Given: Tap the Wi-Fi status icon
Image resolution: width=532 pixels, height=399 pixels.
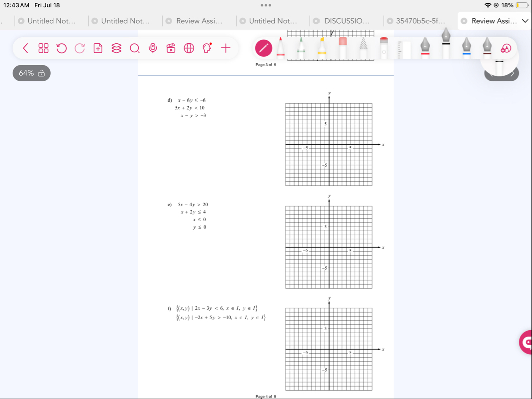Looking at the screenshot, I should click(488, 5).
